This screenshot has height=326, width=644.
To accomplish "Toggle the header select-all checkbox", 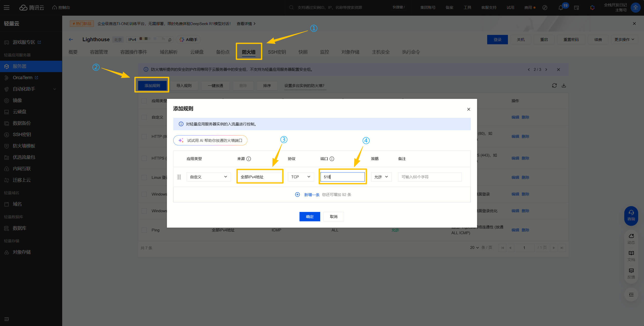I will (144, 101).
